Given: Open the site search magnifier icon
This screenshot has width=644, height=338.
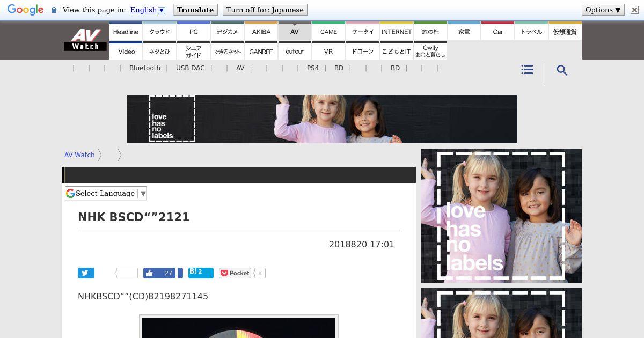Looking at the screenshot, I should click(x=562, y=70).
